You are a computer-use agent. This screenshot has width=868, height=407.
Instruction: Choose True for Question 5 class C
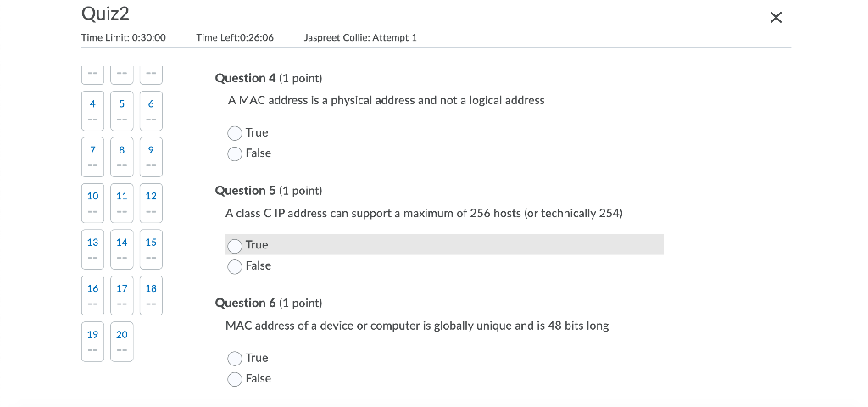pyautogui.click(x=235, y=245)
